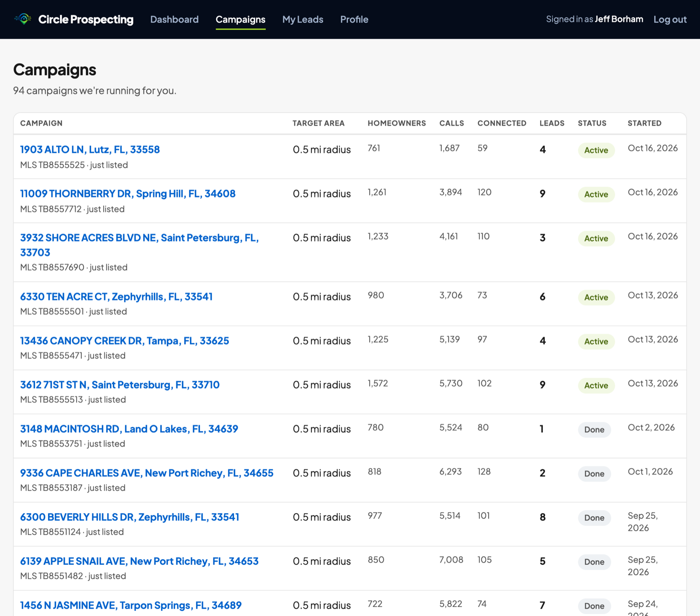The width and height of the screenshot is (700, 616).
Task: Click the LEADS column header
Action: click(552, 123)
